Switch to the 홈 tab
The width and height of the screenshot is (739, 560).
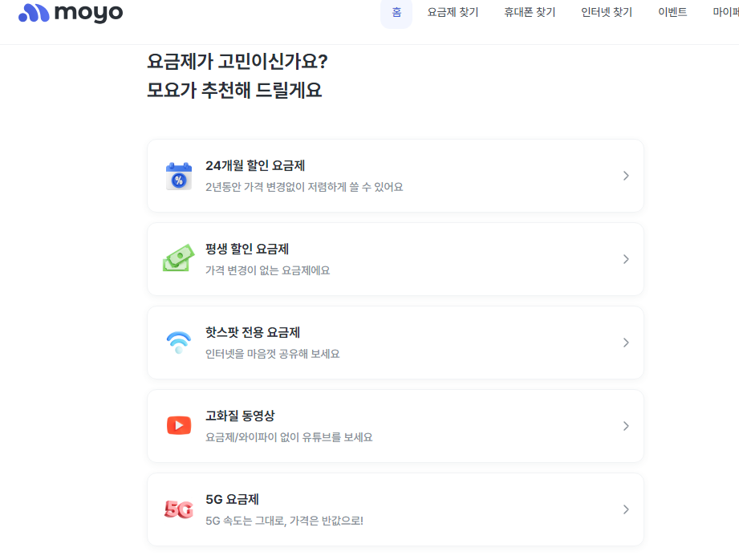click(396, 12)
